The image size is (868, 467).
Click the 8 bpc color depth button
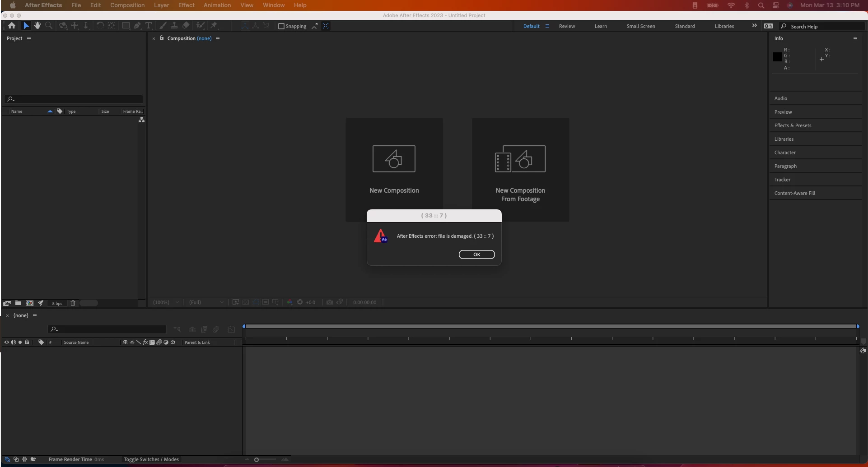57,303
